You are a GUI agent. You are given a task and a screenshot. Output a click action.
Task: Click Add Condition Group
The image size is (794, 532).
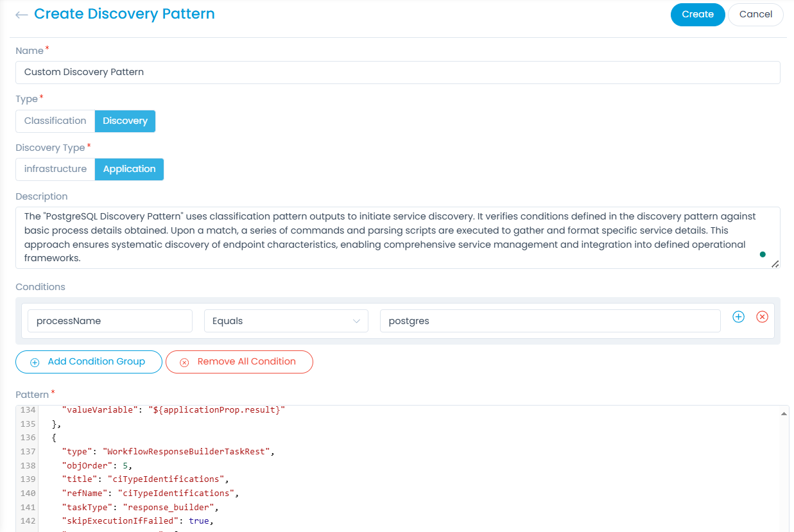[89, 361]
